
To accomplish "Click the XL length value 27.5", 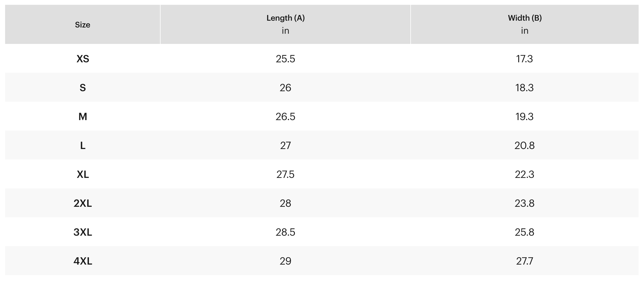I will click(x=285, y=174).
